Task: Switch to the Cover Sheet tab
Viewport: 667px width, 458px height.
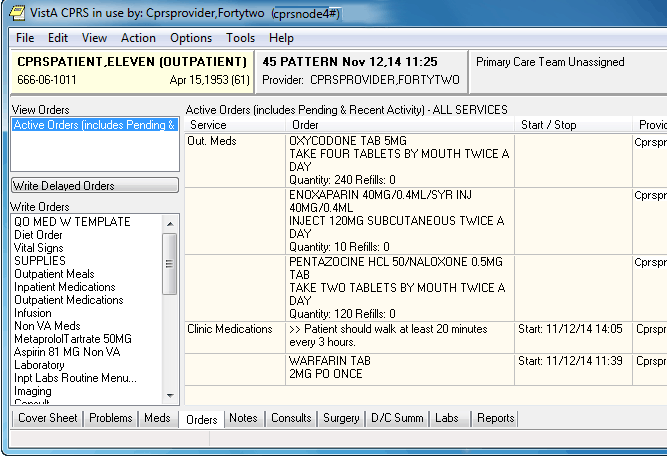Action: click(48, 418)
